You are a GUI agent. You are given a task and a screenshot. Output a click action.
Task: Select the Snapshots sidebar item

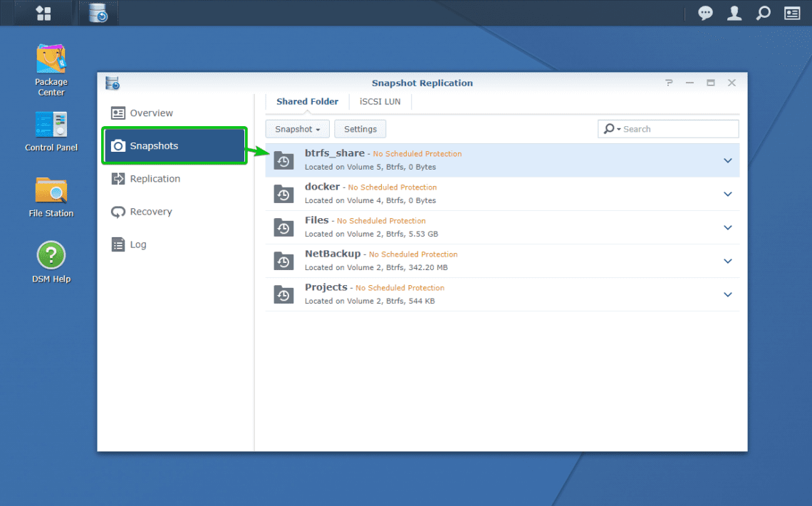coord(152,145)
